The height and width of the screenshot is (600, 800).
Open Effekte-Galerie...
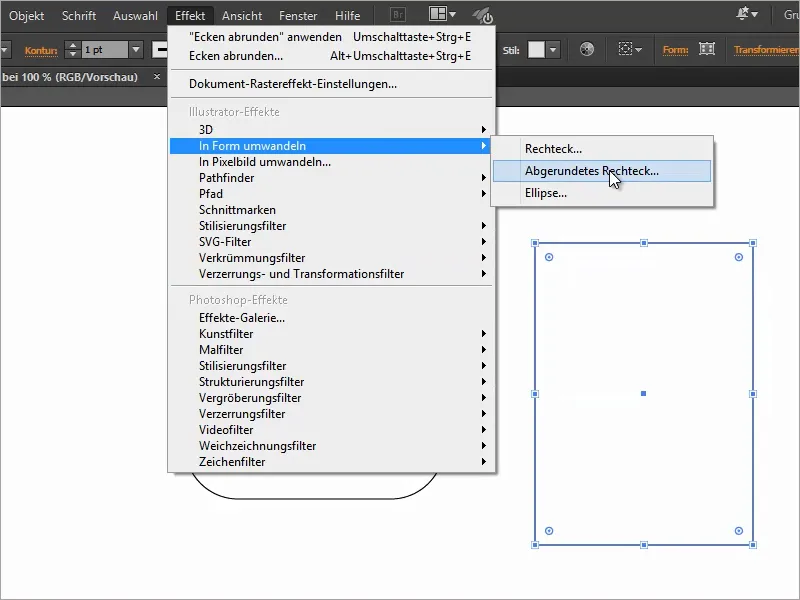pos(331,318)
